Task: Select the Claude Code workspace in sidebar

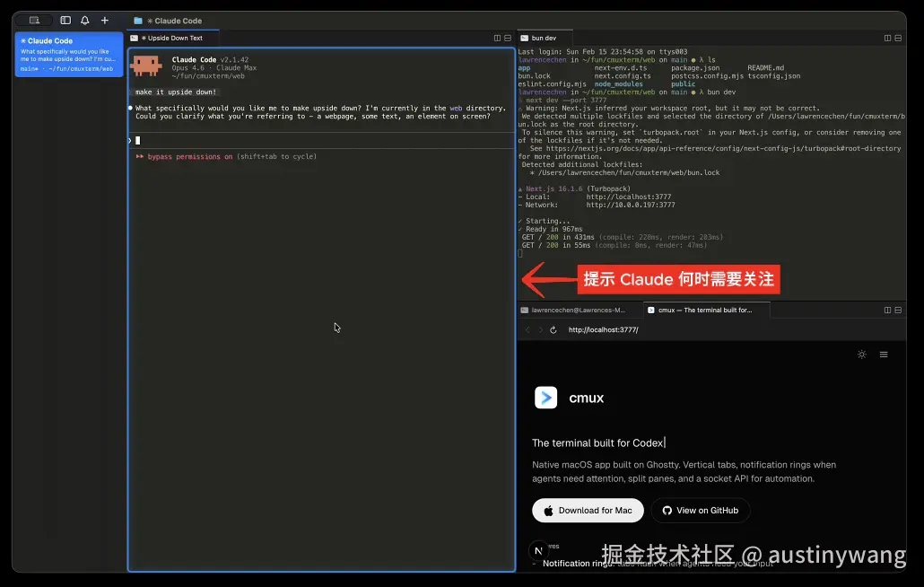Action: coord(69,55)
